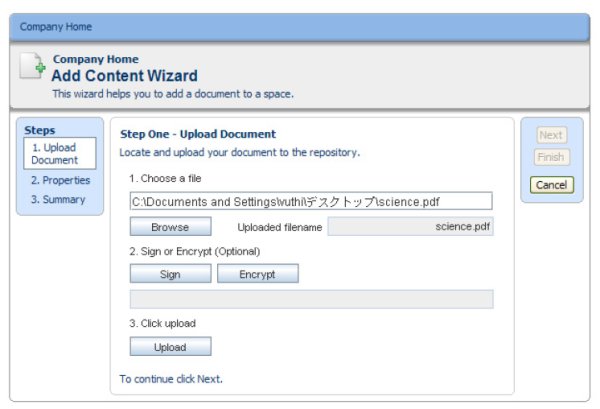Click the Add Content Wizard title
Screen dimensions: 600x409
tap(125, 76)
